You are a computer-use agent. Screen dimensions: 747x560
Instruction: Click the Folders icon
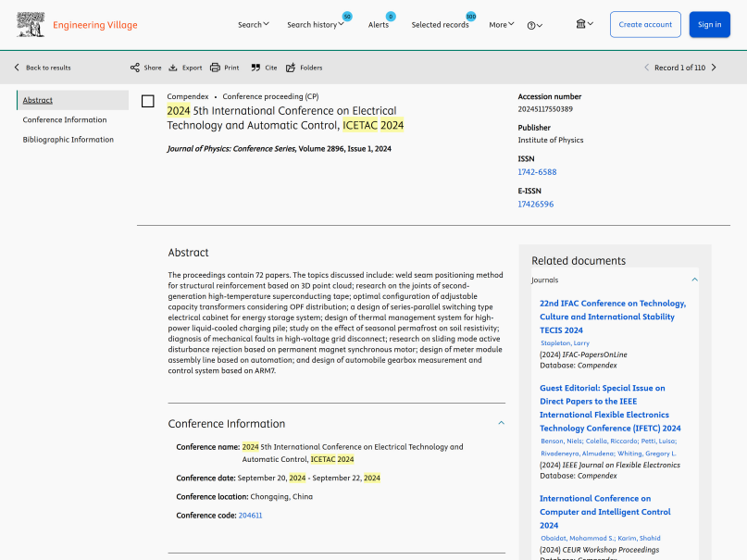291,68
